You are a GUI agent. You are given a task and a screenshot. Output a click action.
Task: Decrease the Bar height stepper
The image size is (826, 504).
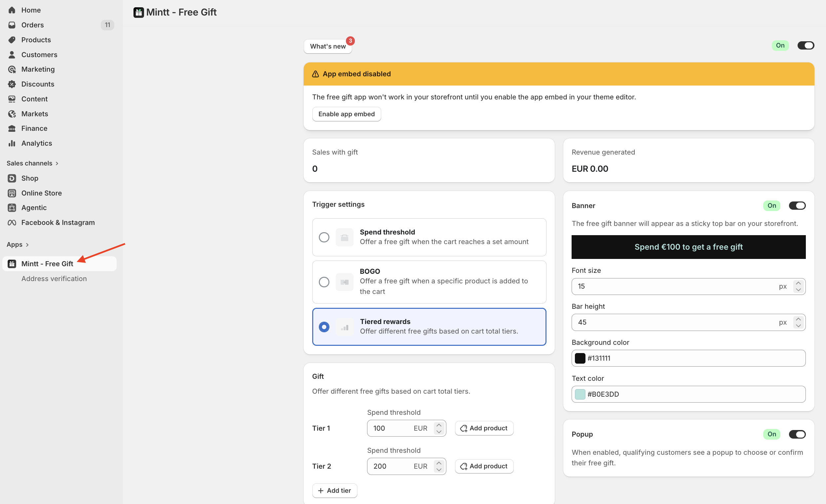pos(798,326)
